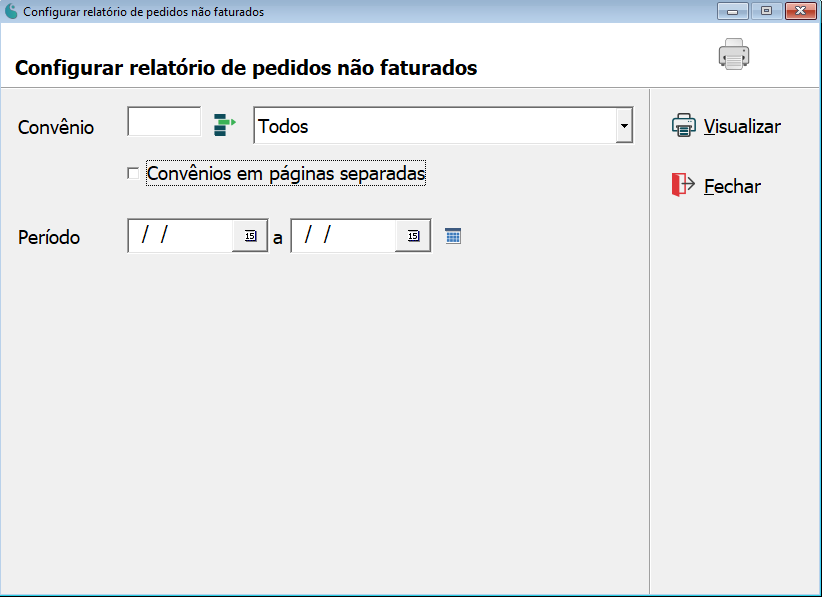
Task: Focus the Convênio code input field
Action: [x=164, y=121]
